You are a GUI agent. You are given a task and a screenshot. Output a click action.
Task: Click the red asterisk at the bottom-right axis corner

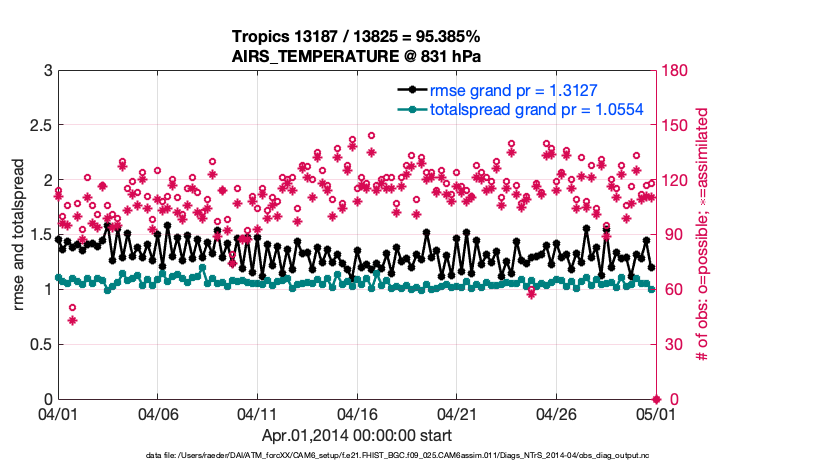(x=655, y=399)
